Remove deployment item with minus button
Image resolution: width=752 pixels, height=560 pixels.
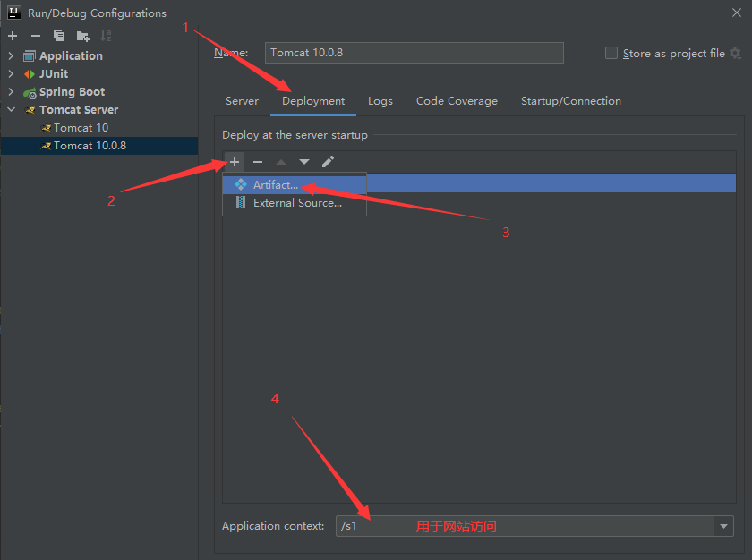258,162
